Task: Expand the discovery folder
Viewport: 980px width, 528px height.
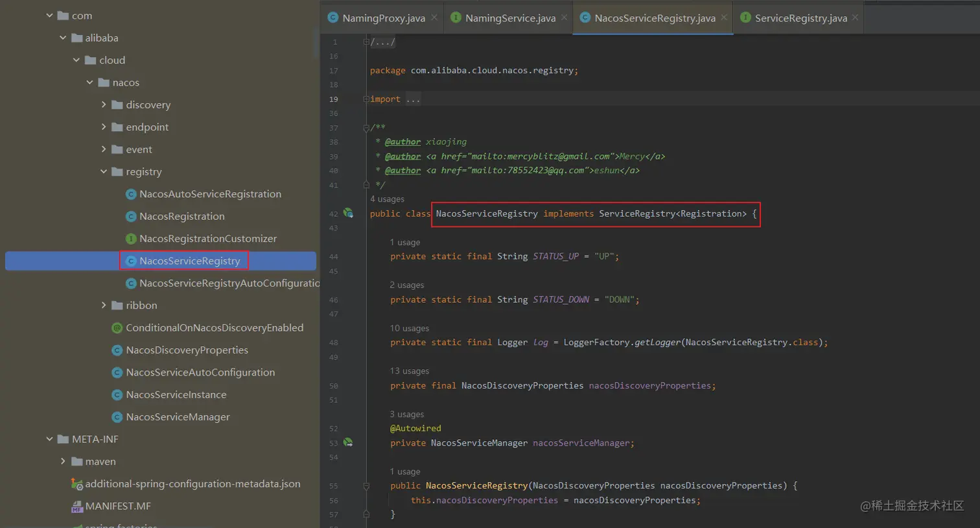Action: pos(104,104)
